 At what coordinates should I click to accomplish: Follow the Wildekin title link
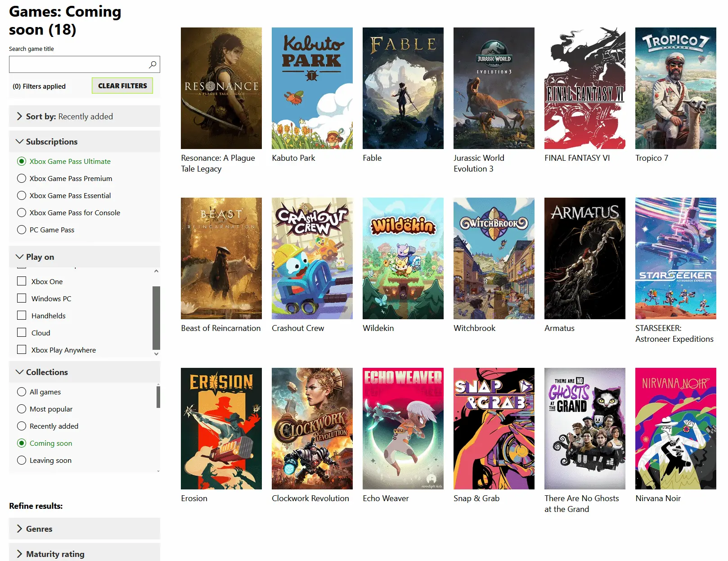[x=378, y=328]
